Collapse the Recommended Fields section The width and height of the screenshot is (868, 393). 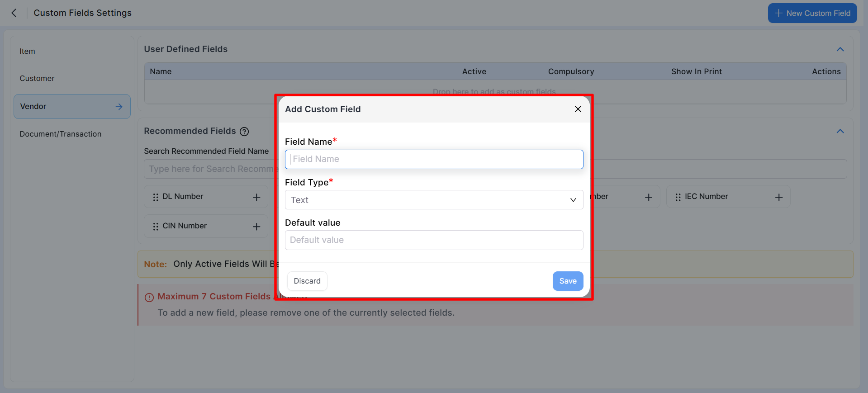tap(840, 131)
